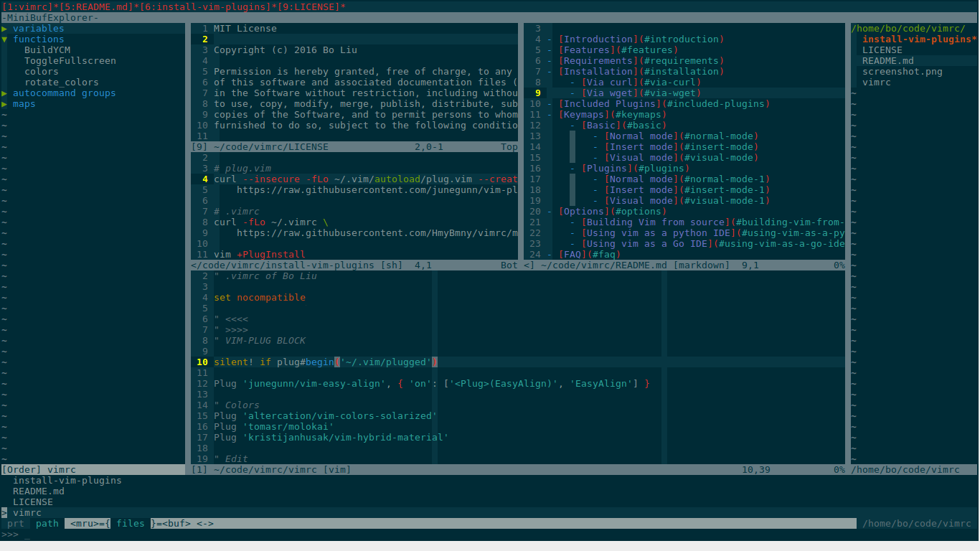
Task: Click the [Plugins](#plugins) link
Action: tap(636, 169)
